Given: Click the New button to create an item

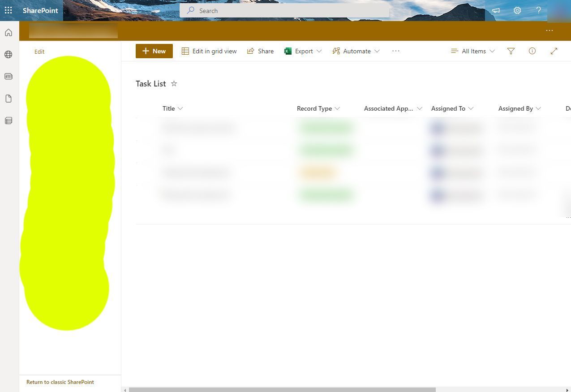Looking at the screenshot, I should point(154,51).
